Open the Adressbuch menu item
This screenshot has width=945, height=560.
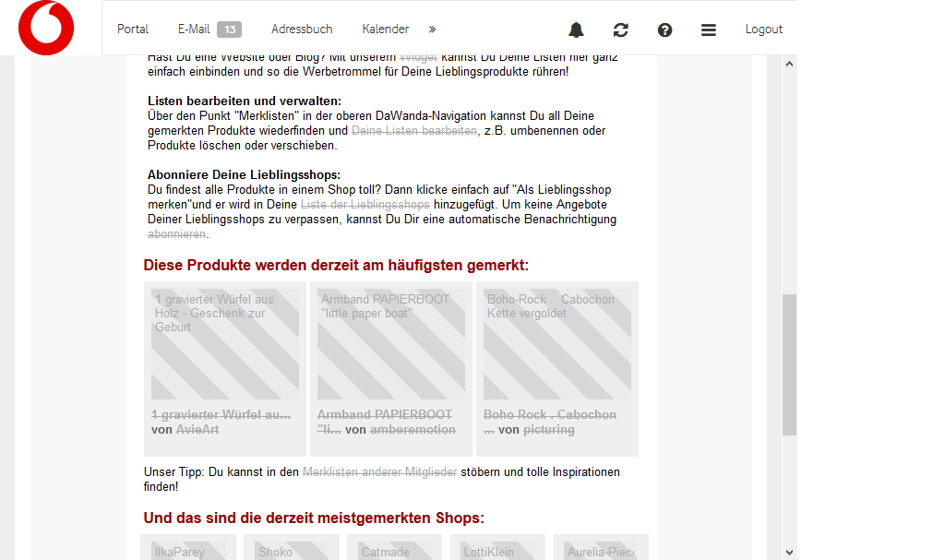[x=302, y=29]
